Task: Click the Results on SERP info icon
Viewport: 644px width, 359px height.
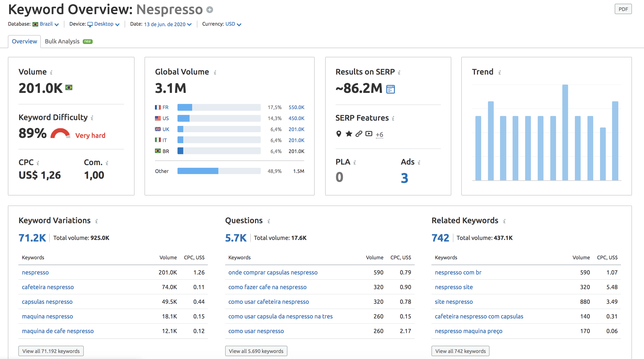Action: (x=399, y=72)
